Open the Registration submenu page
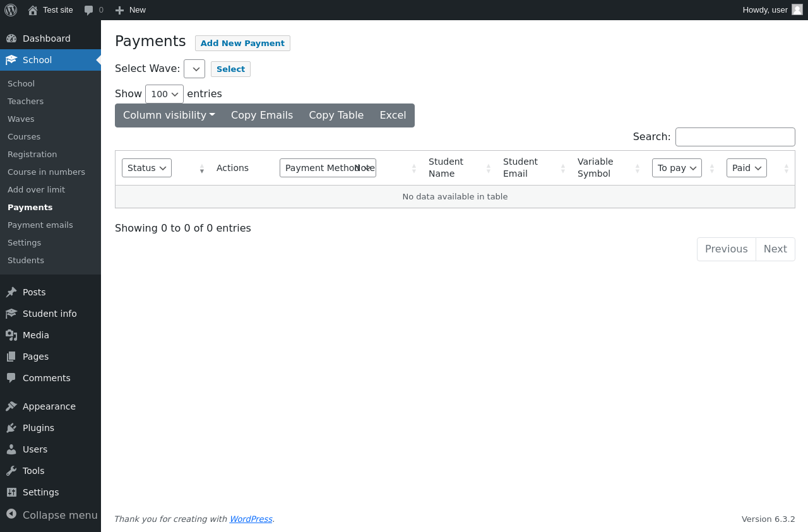808x532 pixels. (32, 154)
